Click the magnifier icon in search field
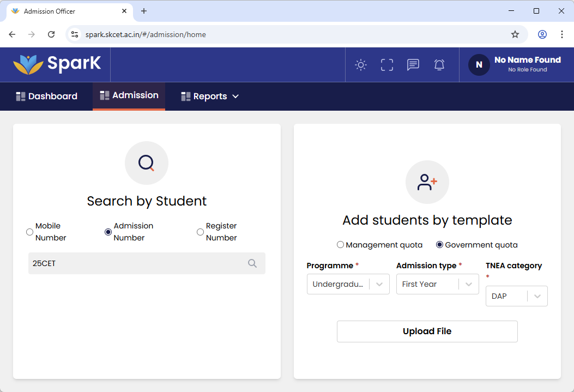574x392 pixels. tap(252, 263)
